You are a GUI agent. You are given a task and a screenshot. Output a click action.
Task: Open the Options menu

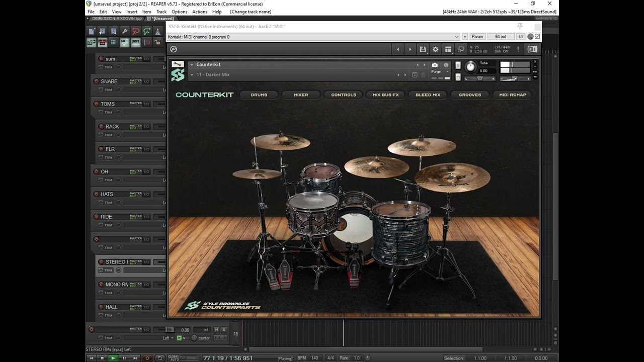tap(179, 12)
